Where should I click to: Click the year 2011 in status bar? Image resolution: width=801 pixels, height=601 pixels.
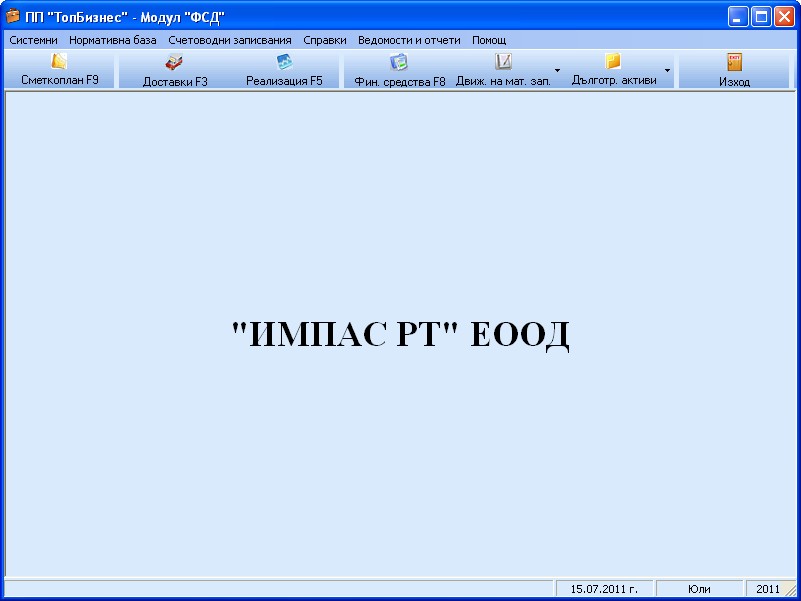(768, 589)
